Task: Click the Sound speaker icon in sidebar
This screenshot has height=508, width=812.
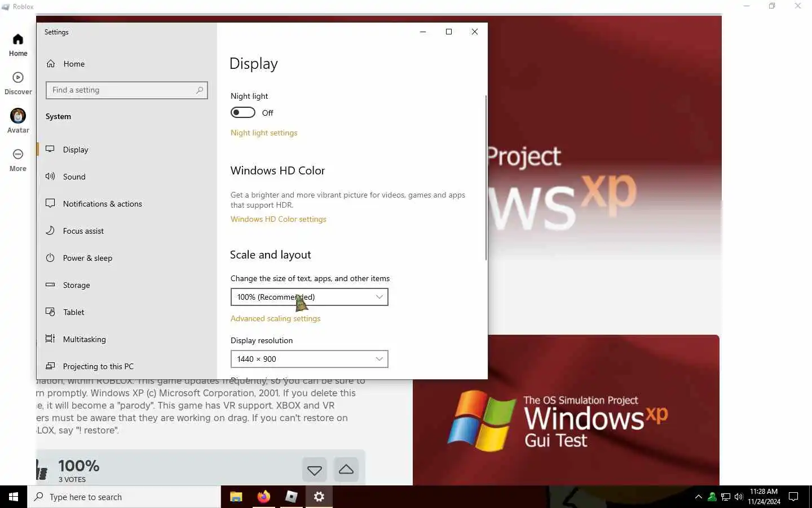Action: pos(50,176)
